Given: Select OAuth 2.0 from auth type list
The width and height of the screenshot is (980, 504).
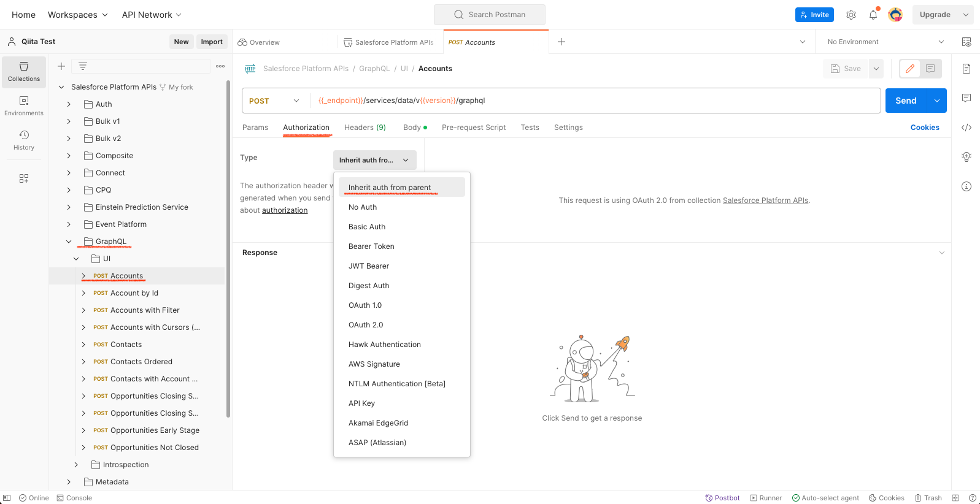Looking at the screenshot, I should [x=402, y=325].
